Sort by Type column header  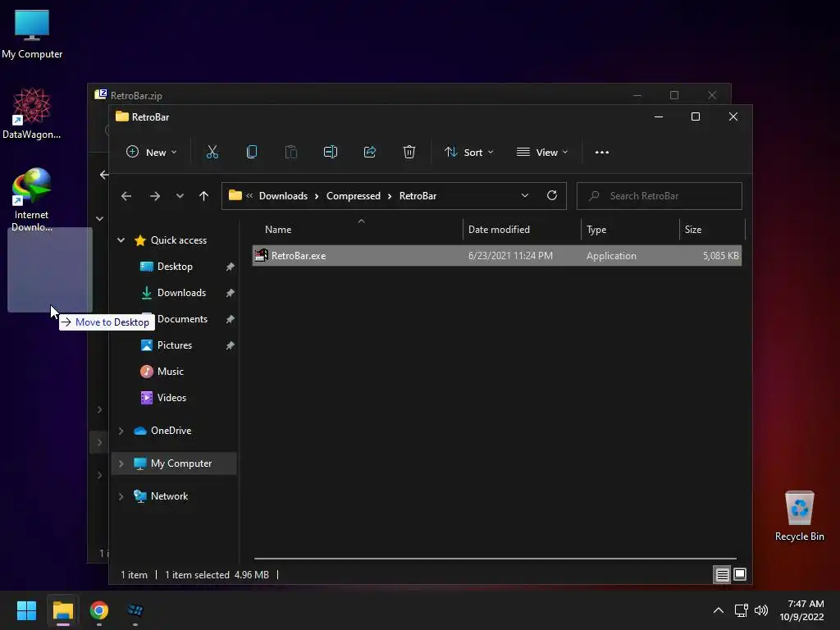coord(629,230)
